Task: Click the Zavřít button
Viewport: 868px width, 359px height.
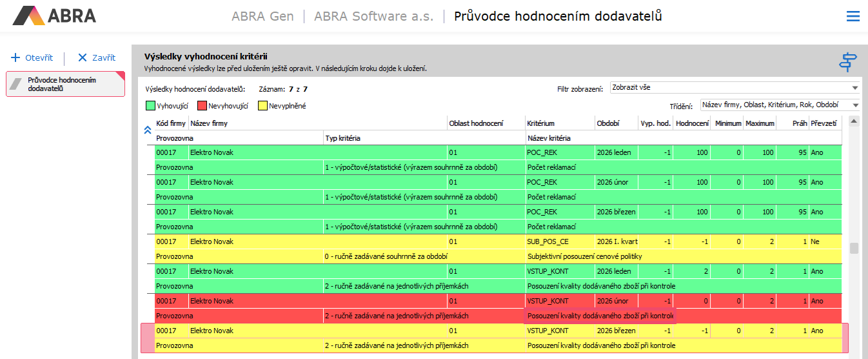Action: [97, 57]
